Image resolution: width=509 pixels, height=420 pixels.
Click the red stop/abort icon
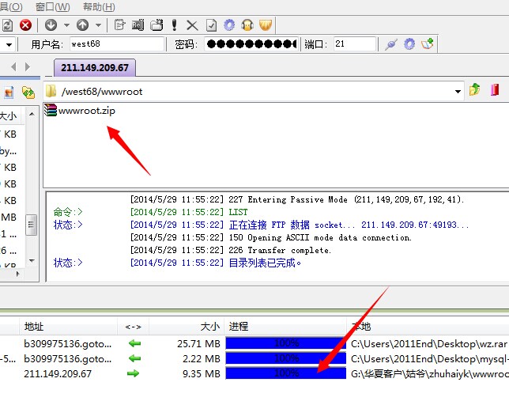pos(25,25)
